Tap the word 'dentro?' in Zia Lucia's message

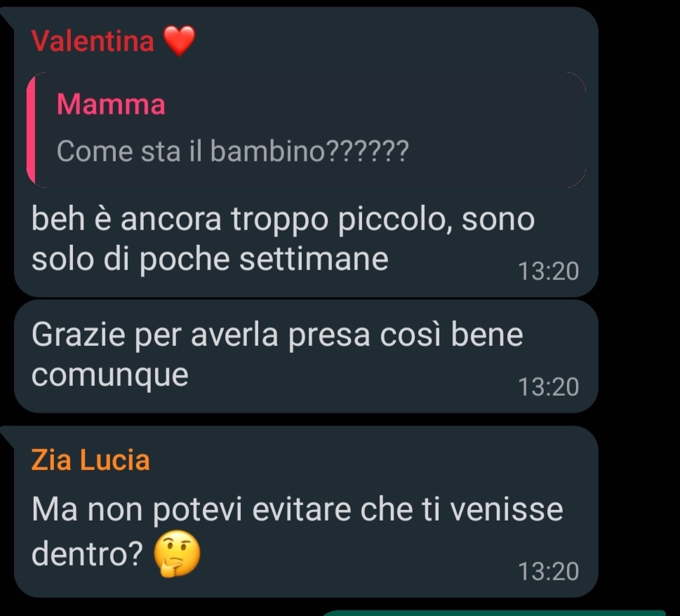[x=87, y=554]
